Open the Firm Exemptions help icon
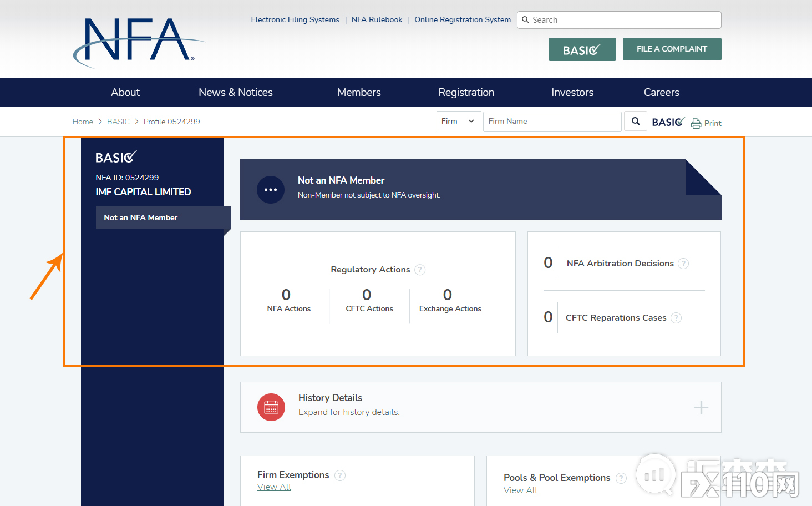This screenshot has height=506, width=812. click(x=340, y=475)
